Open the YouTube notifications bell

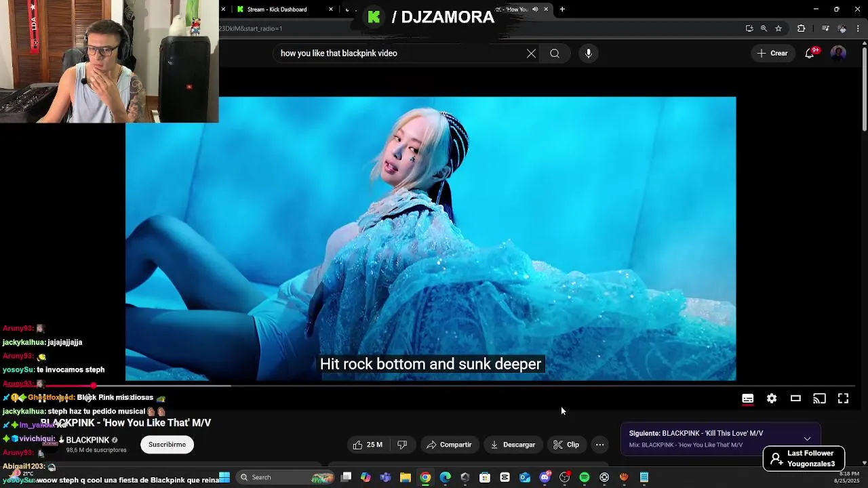click(x=810, y=54)
